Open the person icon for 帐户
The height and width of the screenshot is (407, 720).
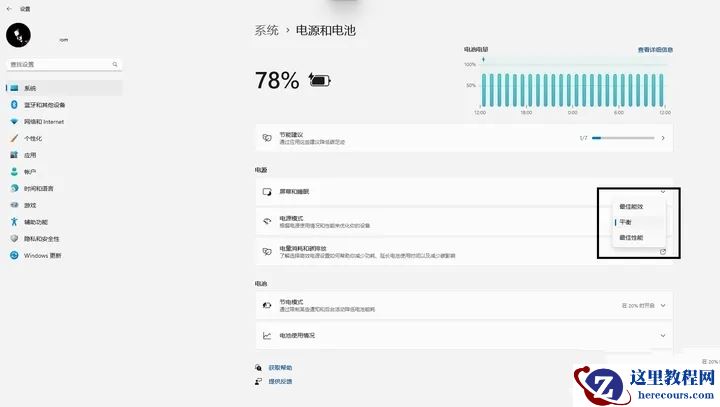pos(14,172)
